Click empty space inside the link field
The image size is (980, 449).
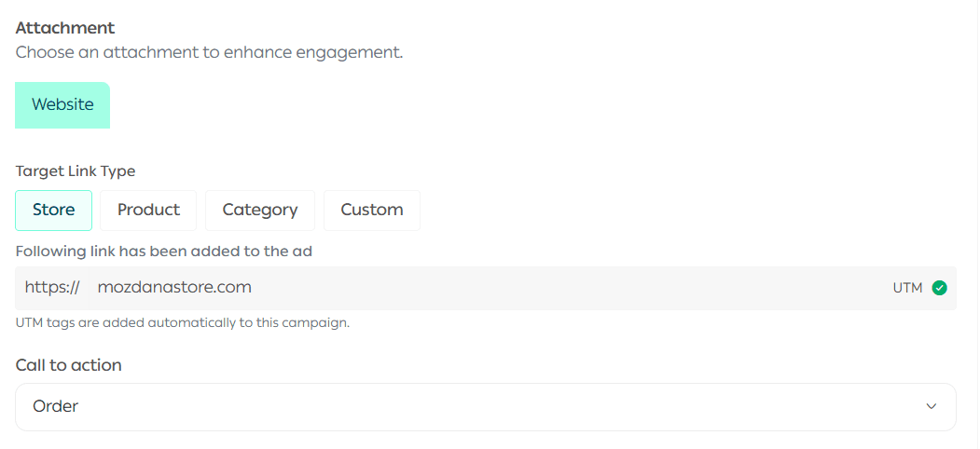tap(559, 287)
